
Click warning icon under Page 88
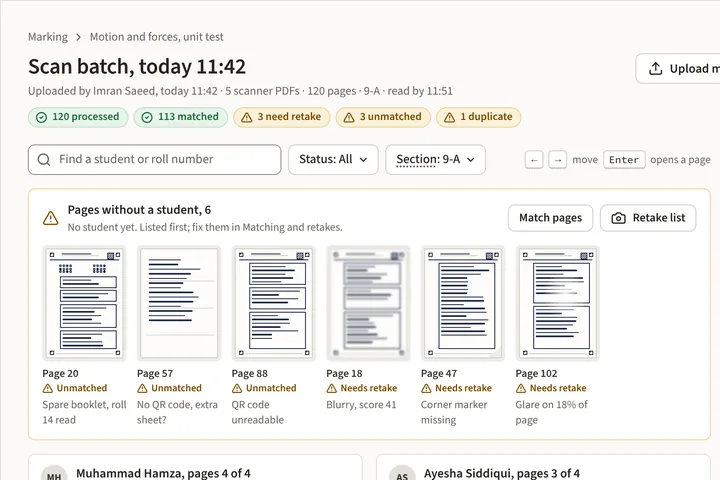tap(237, 389)
